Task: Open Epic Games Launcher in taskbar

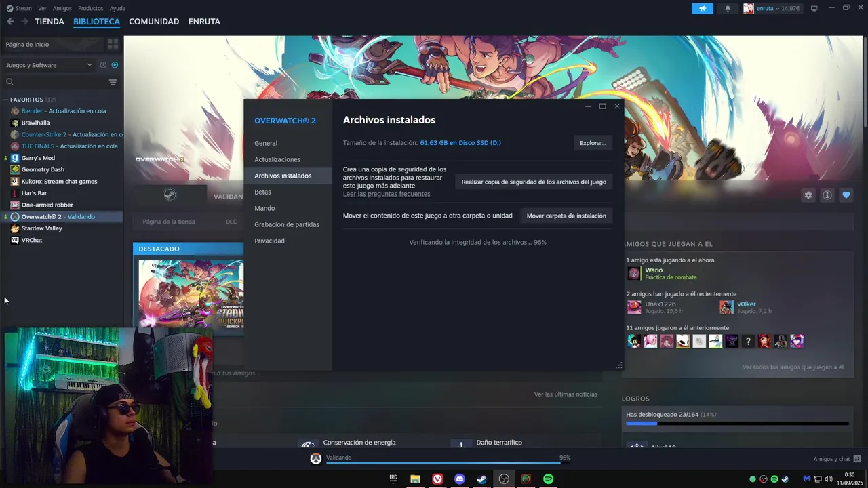Action: 393,479
